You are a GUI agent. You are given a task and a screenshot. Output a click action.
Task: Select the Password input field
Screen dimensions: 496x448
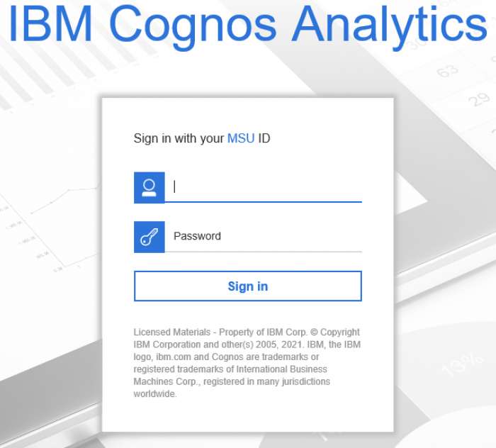pos(266,237)
